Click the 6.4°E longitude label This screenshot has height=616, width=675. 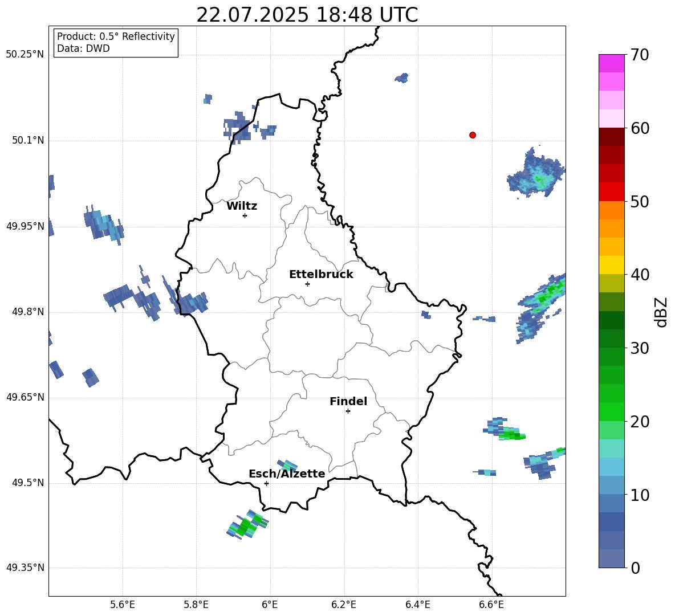[x=417, y=605]
